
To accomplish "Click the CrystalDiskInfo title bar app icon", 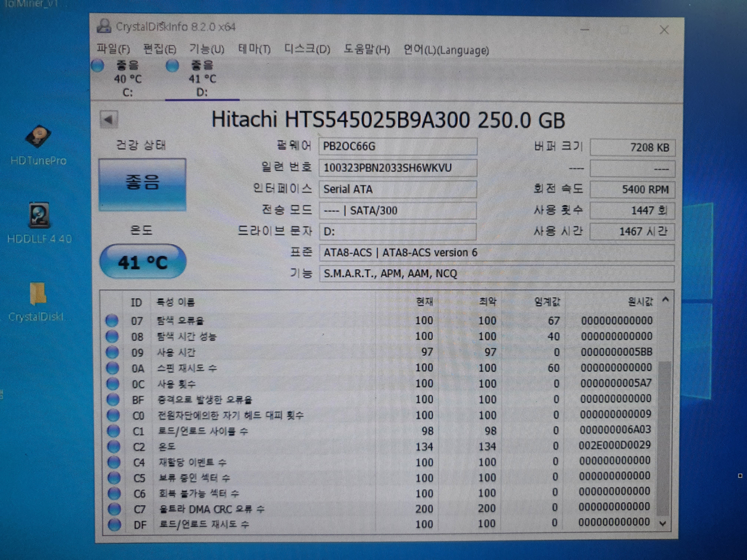I will 104,26.
